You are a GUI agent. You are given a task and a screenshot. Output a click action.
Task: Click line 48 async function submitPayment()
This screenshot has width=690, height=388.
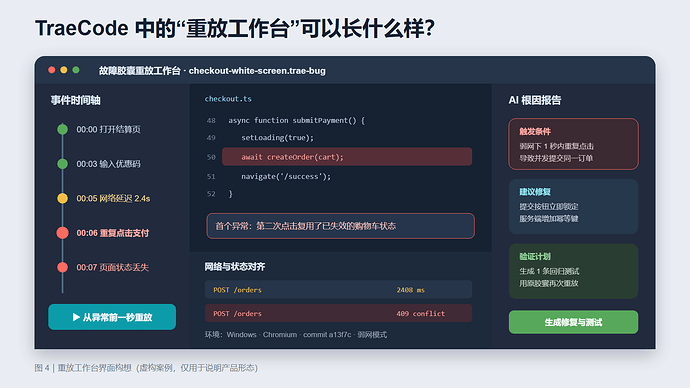(x=296, y=120)
